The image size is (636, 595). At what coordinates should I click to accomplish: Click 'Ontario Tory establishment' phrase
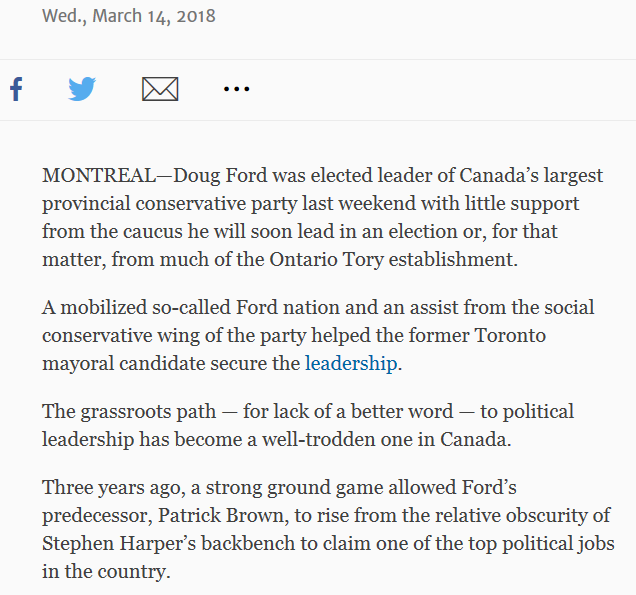click(x=393, y=260)
